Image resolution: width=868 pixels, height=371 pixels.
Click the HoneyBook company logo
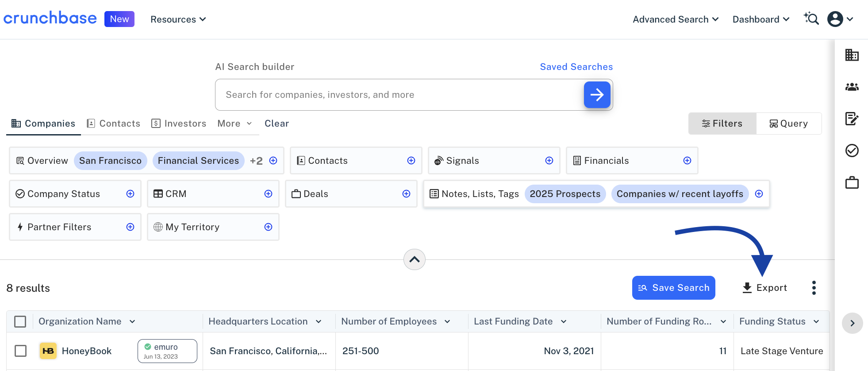tap(48, 351)
